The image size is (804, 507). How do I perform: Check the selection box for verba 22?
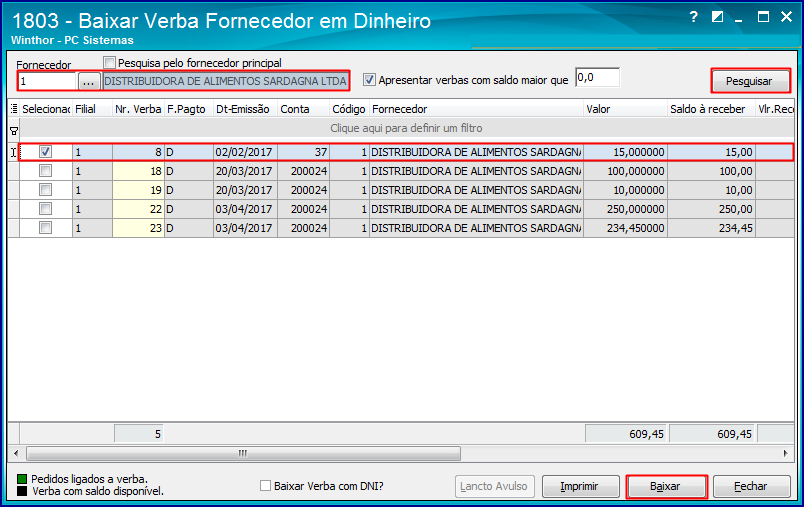[46, 209]
